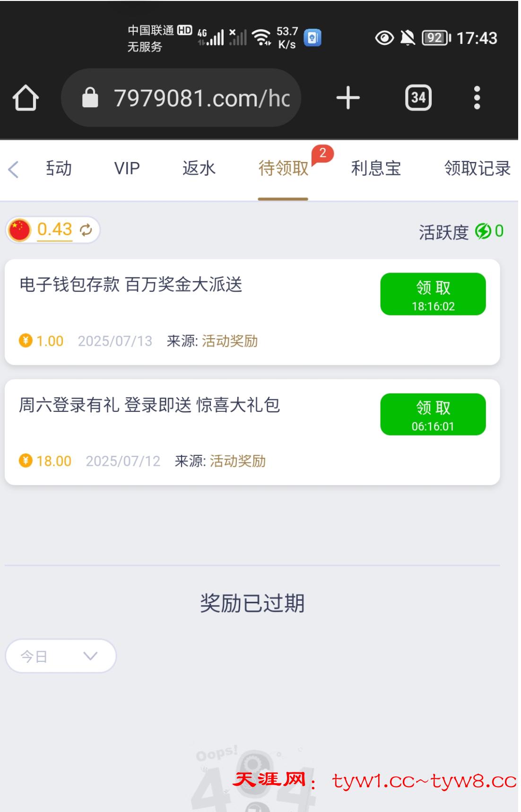Tap the 0.43 balance amount

point(54,230)
